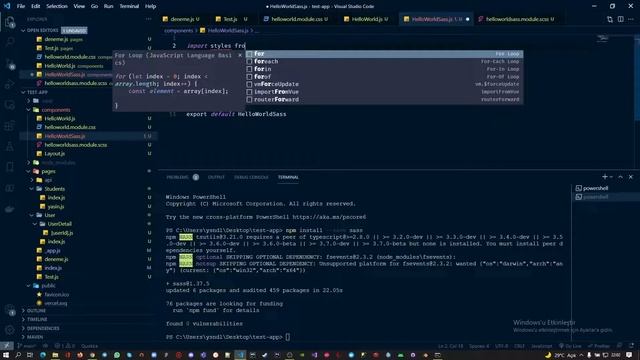Viewport: 640px width, 360px height.
Task: Open the Testing flask icon in activity bar
Action: click(x=10, y=147)
